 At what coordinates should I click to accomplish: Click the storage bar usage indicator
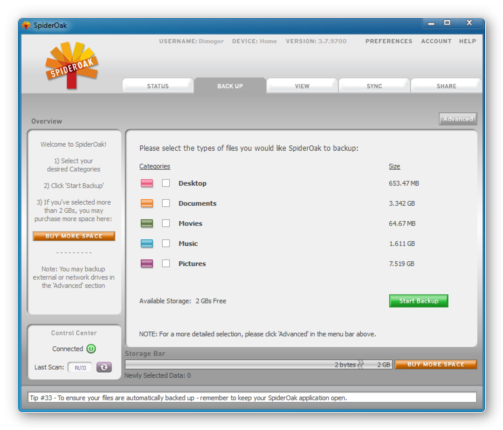[x=259, y=364]
